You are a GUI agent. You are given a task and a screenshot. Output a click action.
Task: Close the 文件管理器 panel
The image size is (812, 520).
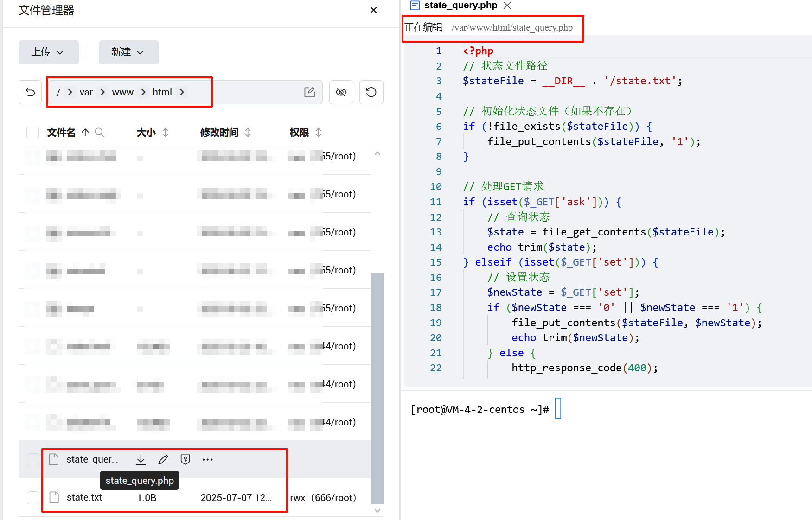[373, 10]
